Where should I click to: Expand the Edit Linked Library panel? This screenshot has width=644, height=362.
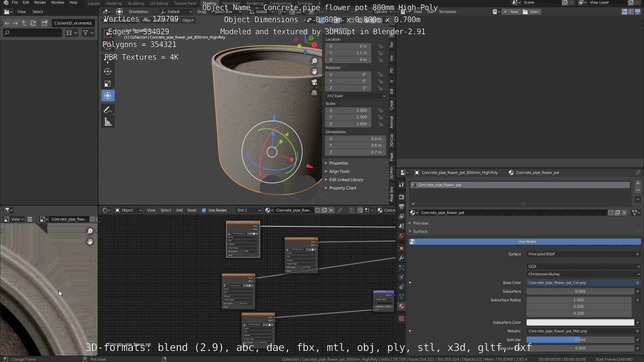tap(346, 180)
